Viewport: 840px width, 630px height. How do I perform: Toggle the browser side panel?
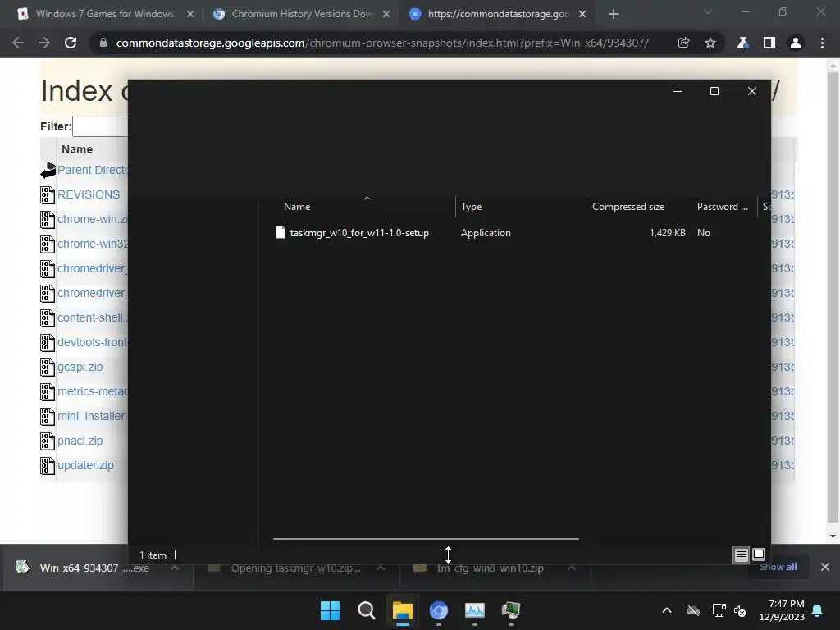[x=769, y=43]
